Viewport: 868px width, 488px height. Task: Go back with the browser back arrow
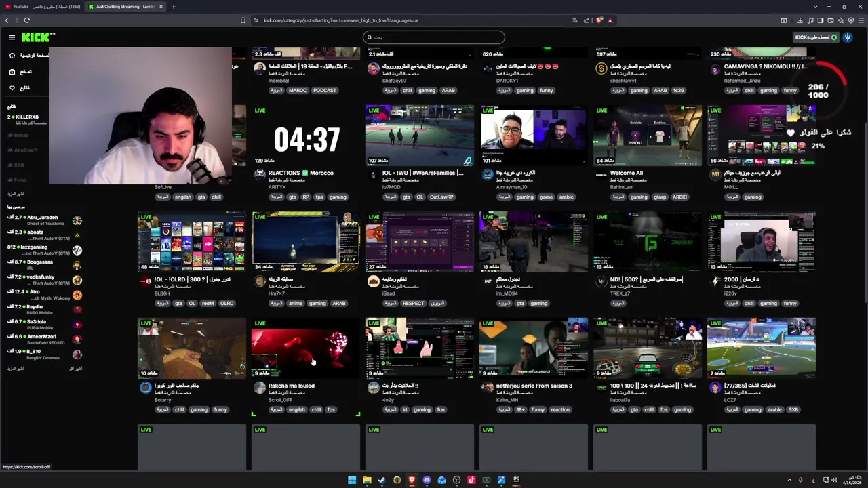(7, 20)
